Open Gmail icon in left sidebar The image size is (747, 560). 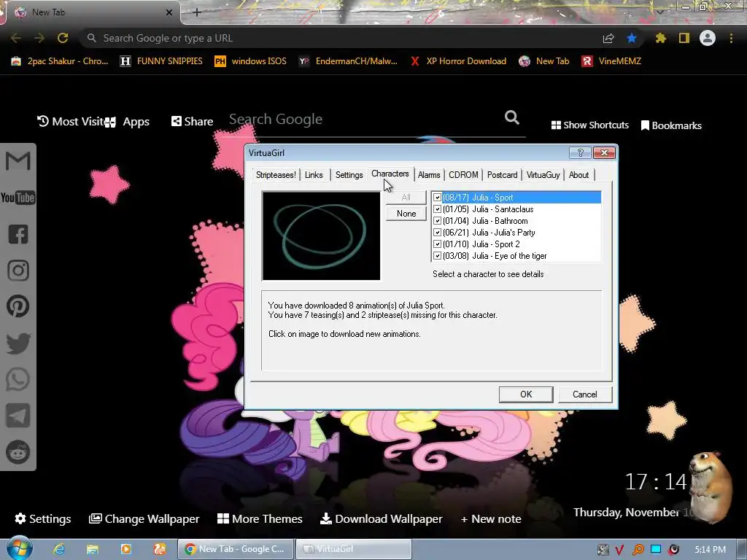(x=18, y=161)
